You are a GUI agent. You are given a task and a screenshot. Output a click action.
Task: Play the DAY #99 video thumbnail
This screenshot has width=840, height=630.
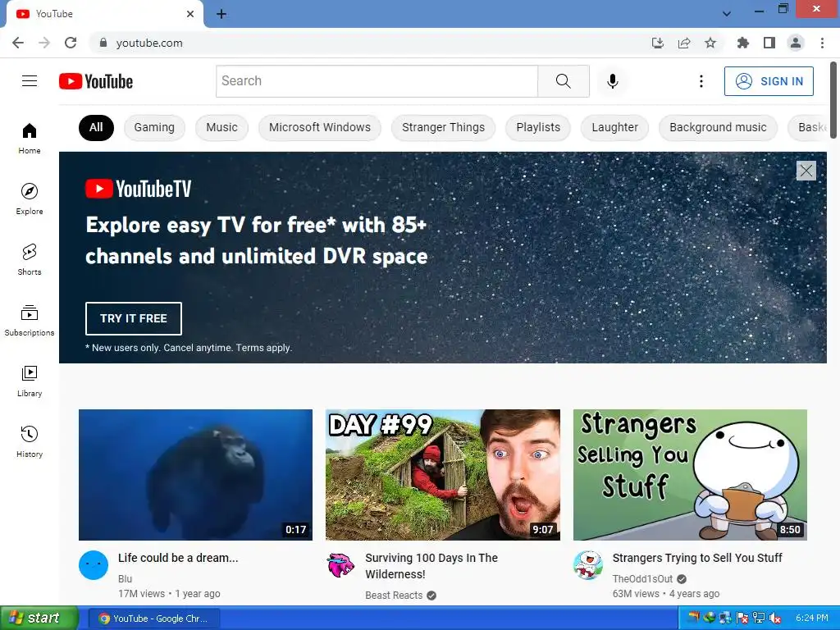tap(443, 475)
